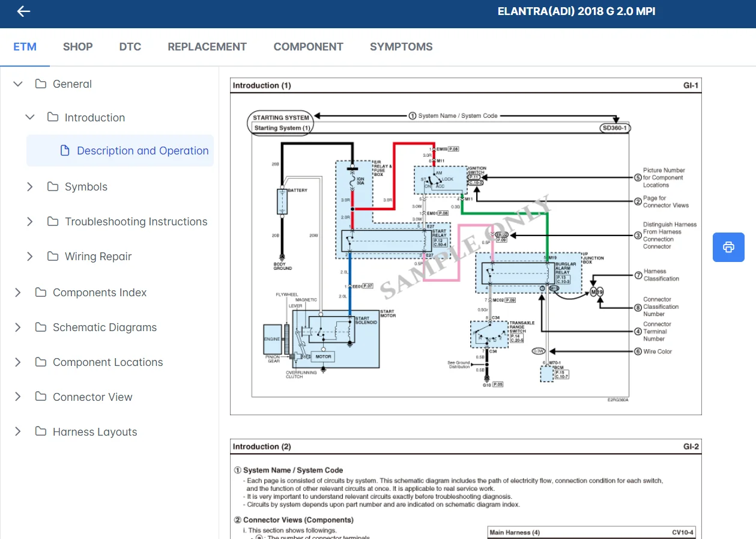Expand the Connector View node
Image resolution: width=756 pixels, height=539 pixels.
point(18,397)
